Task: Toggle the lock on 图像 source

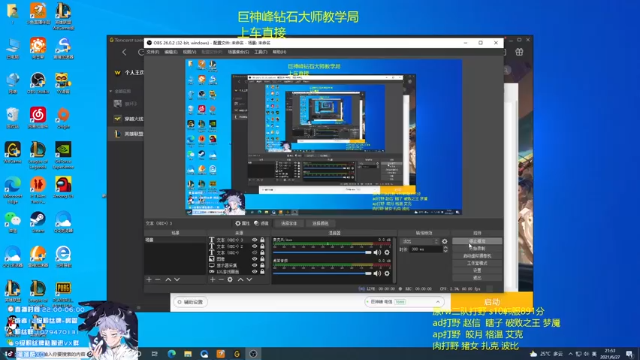Action: pyautogui.click(x=262, y=259)
